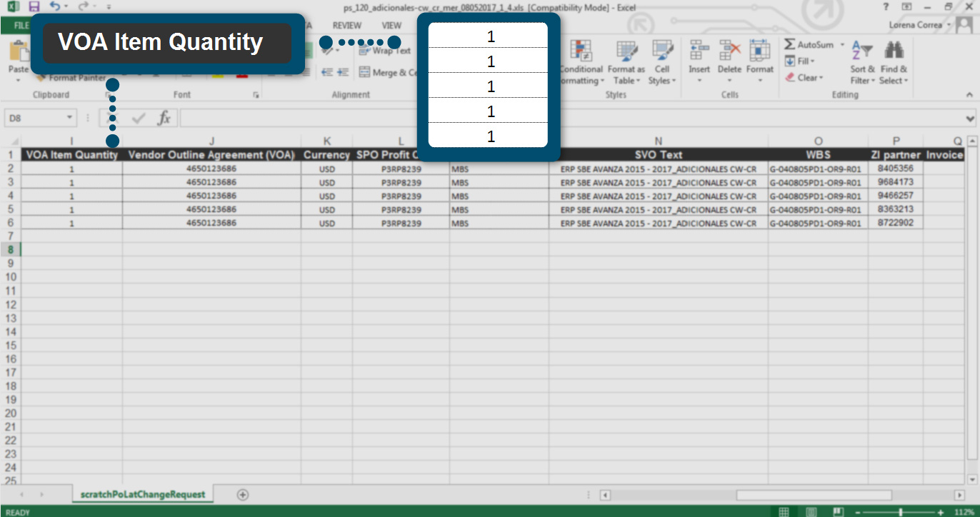Click the Insert Function fx icon
Screen dimensions: 980x517
pos(164,118)
